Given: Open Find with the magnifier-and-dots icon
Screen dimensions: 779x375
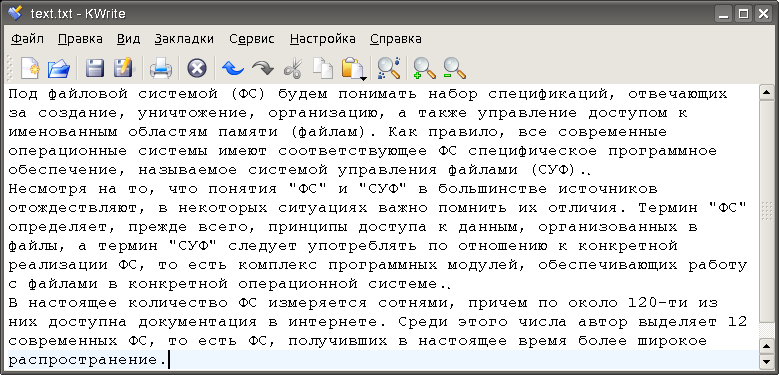Looking at the screenshot, I should coord(389,68).
